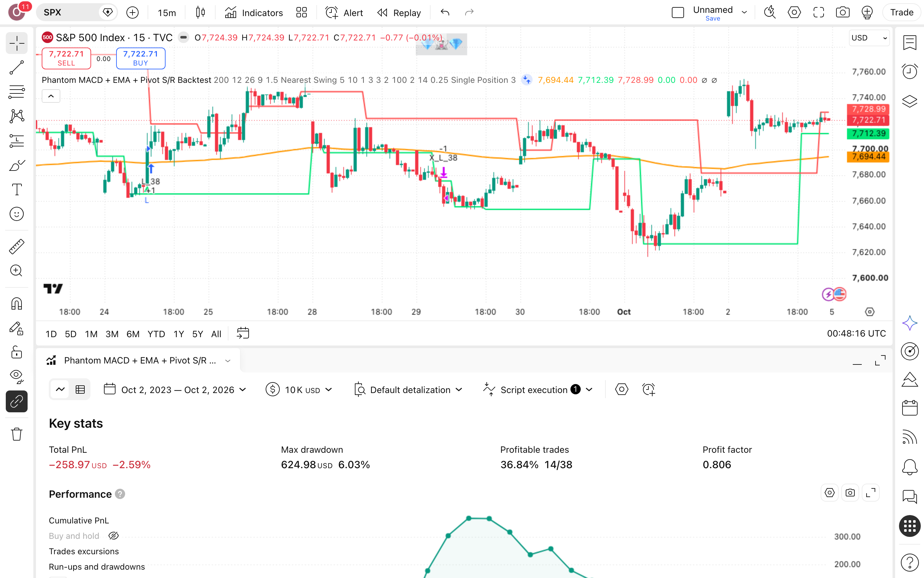The width and height of the screenshot is (924, 578).
Task: Toggle hide all drawings eye icon
Action: (16, 377)
